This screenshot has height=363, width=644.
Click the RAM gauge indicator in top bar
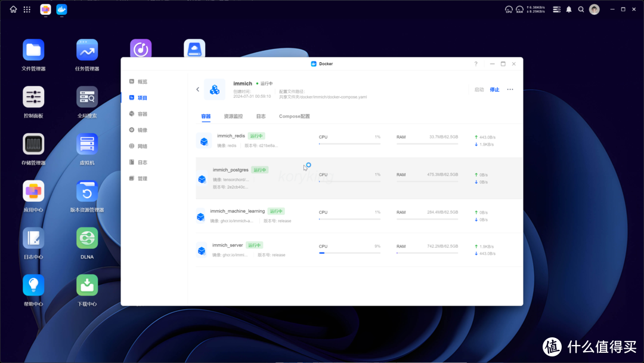[x=519, y=10]
